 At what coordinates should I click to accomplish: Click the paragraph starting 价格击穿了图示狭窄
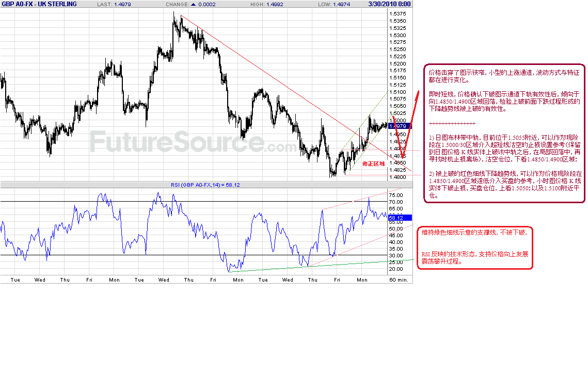point(504,76)
